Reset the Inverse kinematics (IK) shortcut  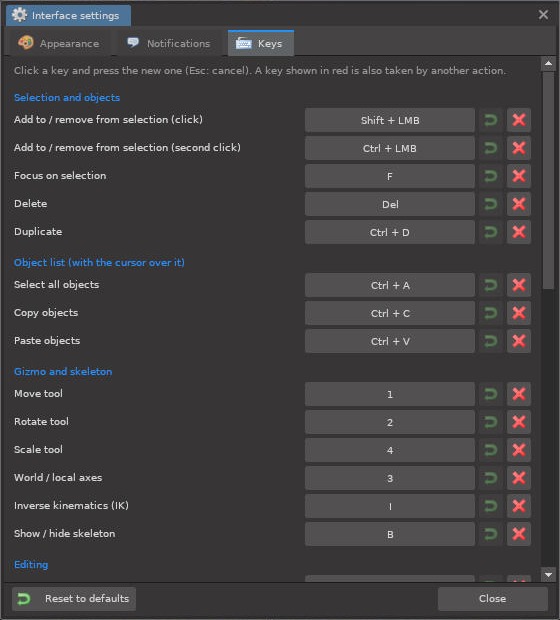[491, 507]
